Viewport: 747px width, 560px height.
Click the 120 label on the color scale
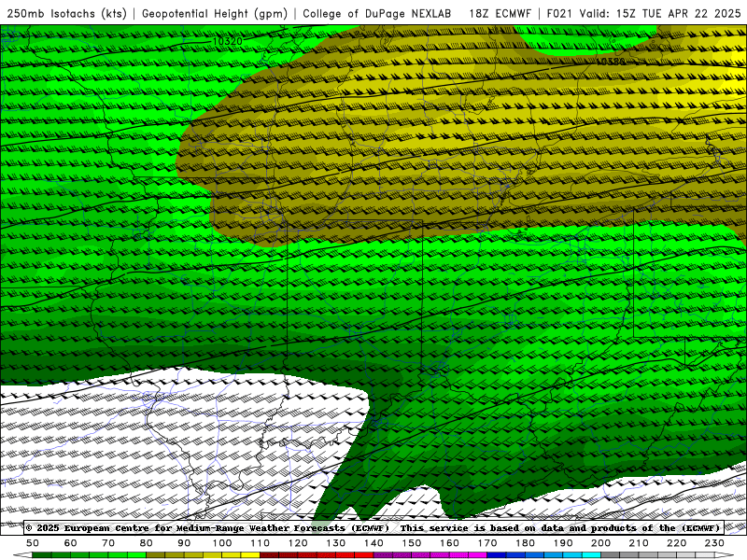(298, 543)
